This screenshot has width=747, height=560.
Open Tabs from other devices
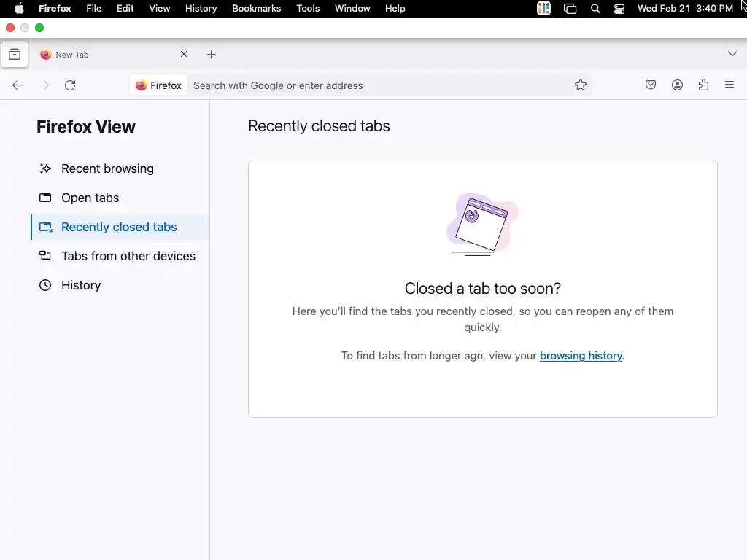click(x=128, y=256)
